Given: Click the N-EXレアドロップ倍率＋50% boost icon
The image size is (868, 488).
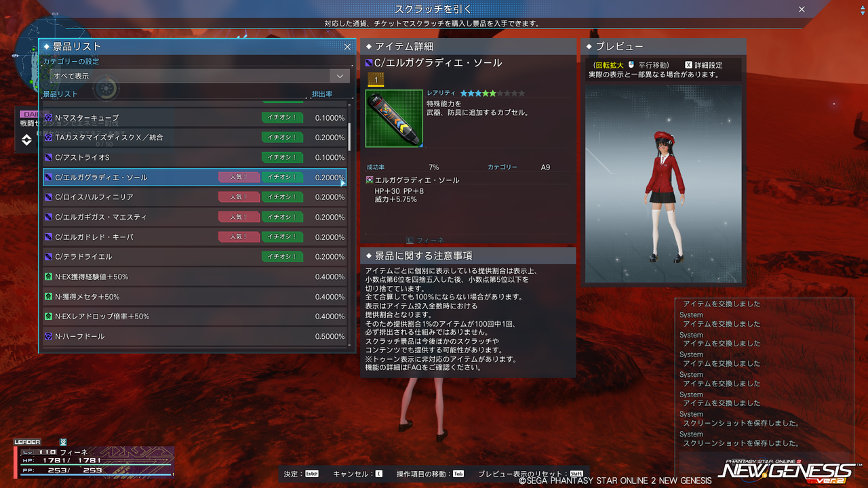Looking at the screenshot, I should tap(49, 317).
